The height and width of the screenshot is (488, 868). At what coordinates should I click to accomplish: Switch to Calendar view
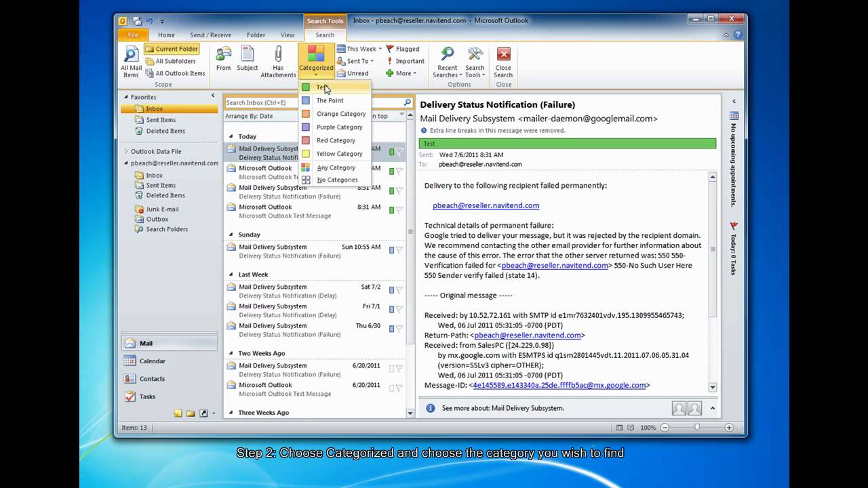170,361
